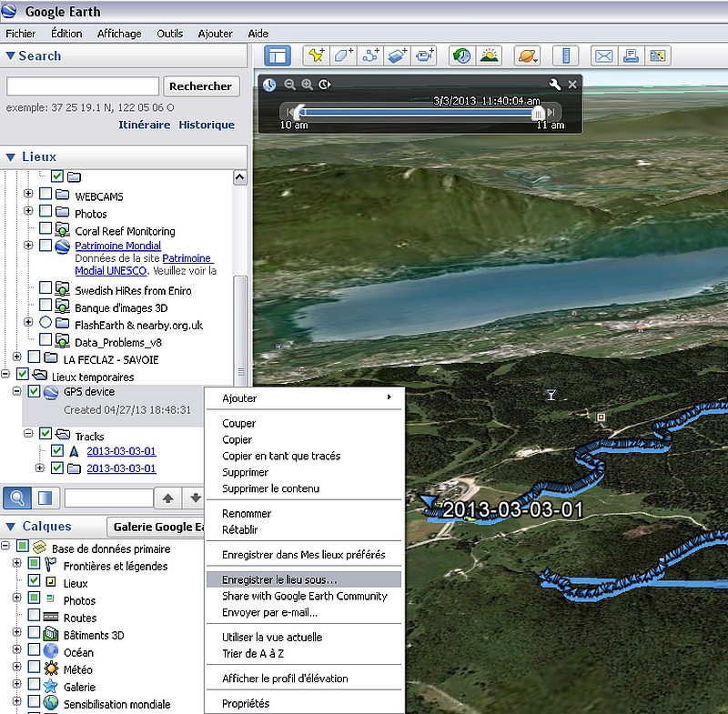Move selected item up with arrow
This screenshot has width=728, height=714.
(168, 498)
